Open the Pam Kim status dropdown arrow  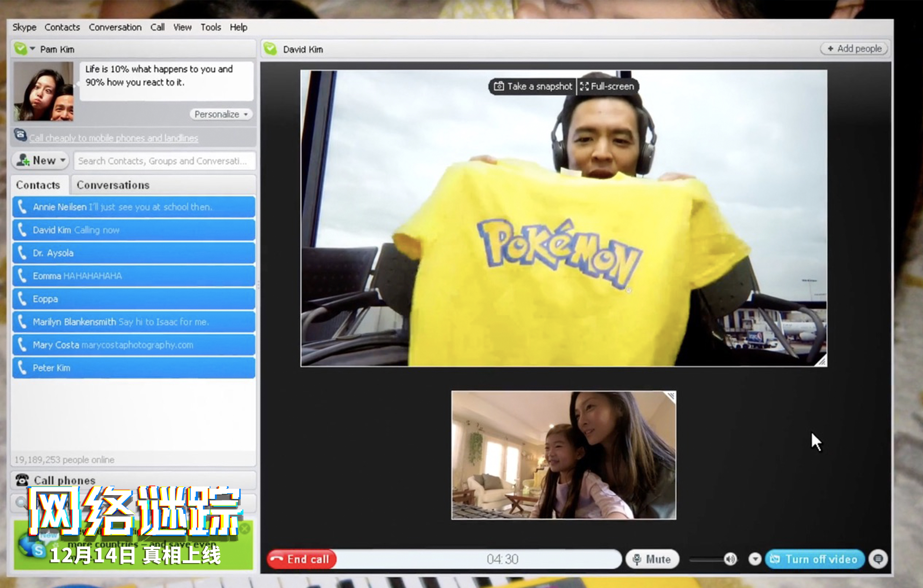coord(33,49)
